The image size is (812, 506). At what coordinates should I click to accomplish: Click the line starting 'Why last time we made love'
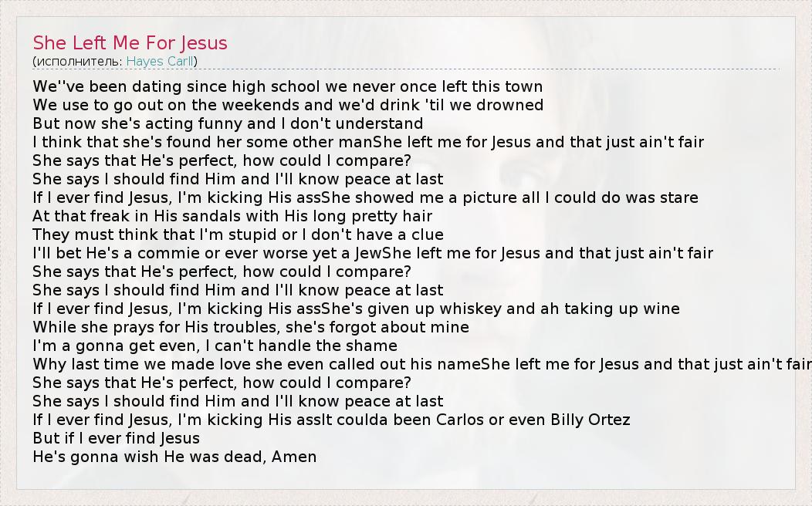255,364
